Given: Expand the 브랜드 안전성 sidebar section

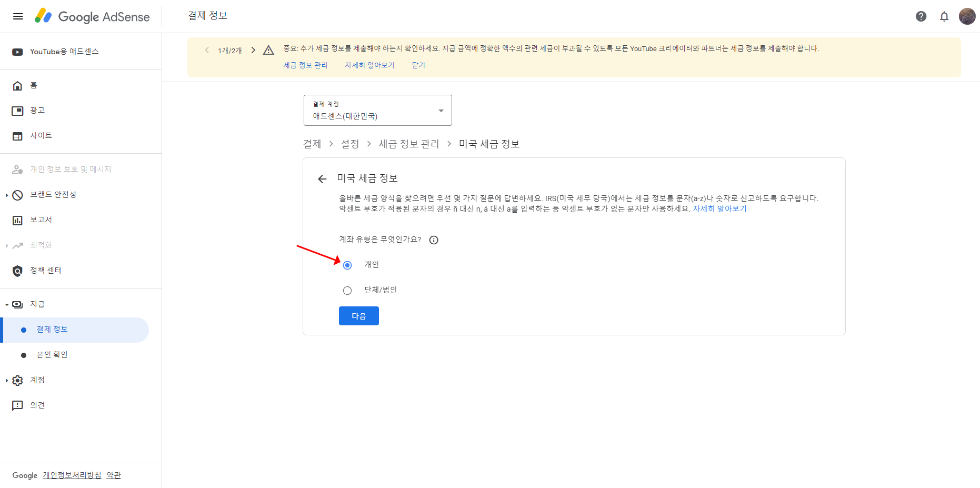Looking at the screenshot, I should point(6,195).
